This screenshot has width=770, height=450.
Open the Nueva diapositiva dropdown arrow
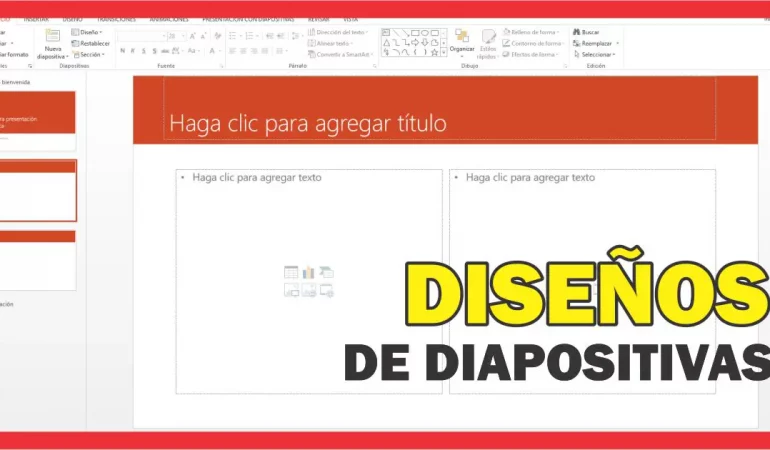[67, 57]
